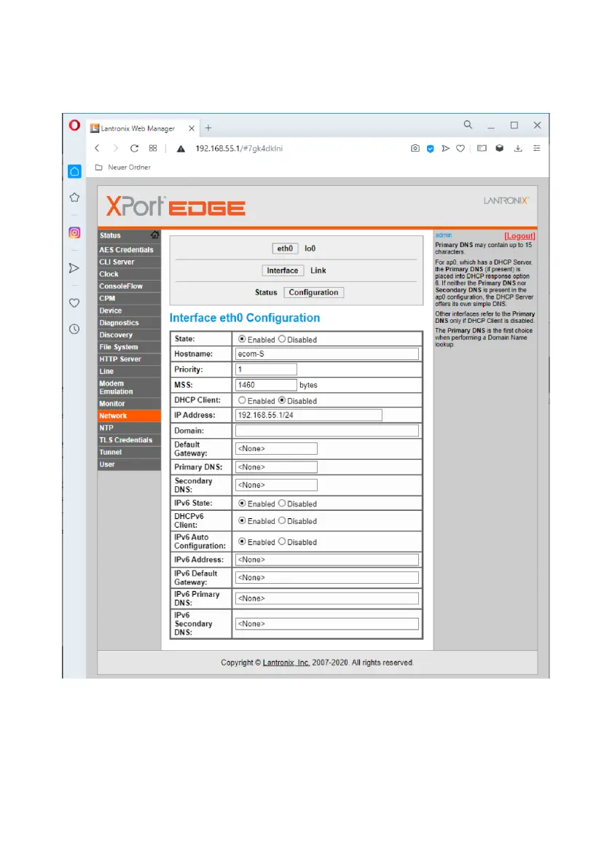Viewport: 612px width, 868px height.
Task: Open the TLS Credentials page
Action: point(130,440)
